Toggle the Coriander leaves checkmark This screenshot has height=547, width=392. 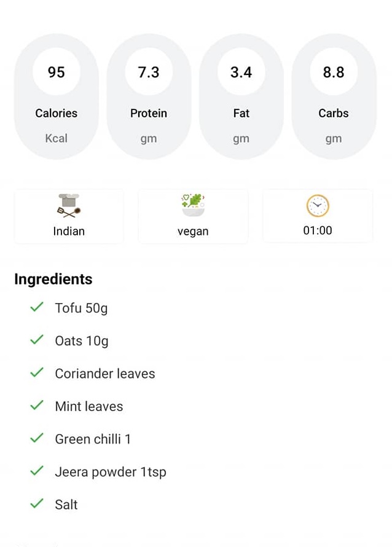click(x=37, y=372)
